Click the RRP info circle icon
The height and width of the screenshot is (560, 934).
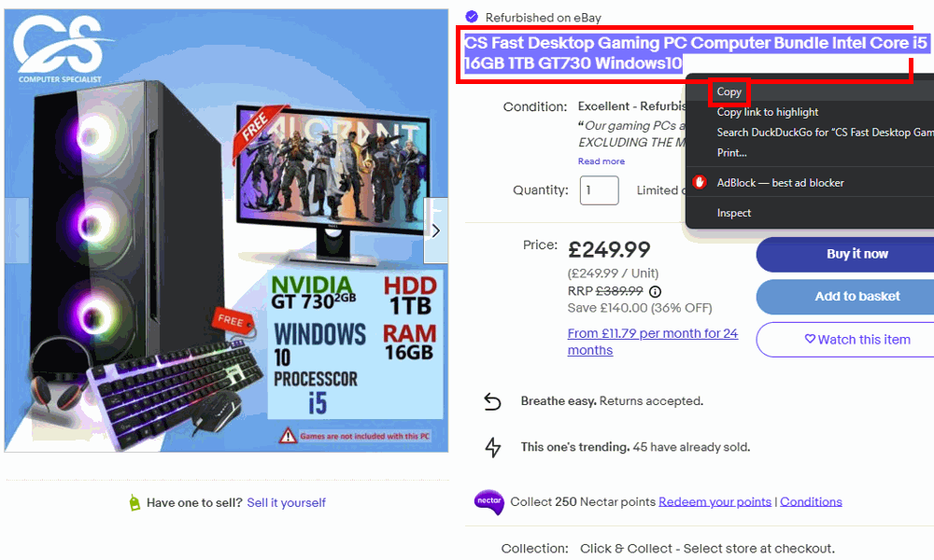point(655,291)
